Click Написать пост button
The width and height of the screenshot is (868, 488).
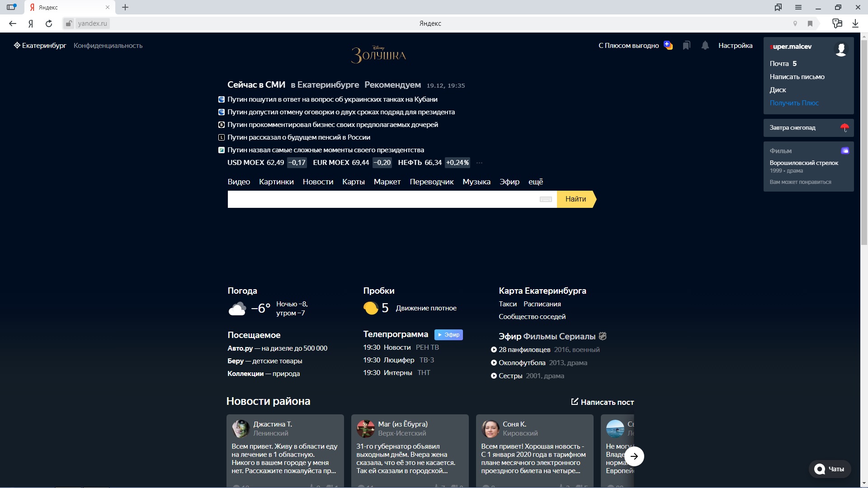pos(603,402)
